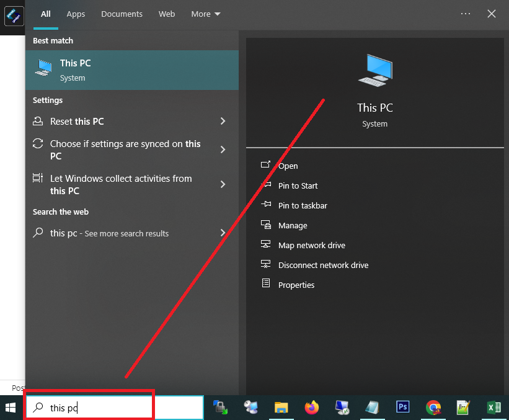This screenshot has height=420, width=509.
Task: Open the remote desktop app in taskbar
Action: pyautogui.click(x=342, y=408)
